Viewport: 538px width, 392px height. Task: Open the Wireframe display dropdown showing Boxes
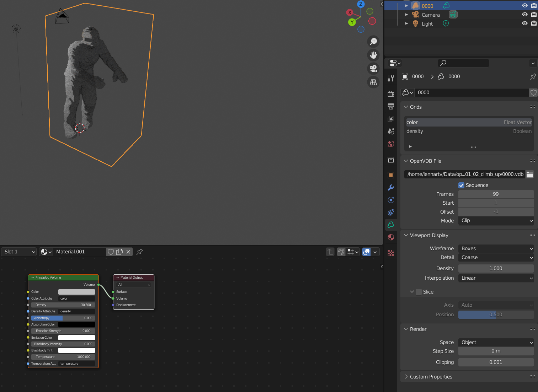click(x=496, y=248)
